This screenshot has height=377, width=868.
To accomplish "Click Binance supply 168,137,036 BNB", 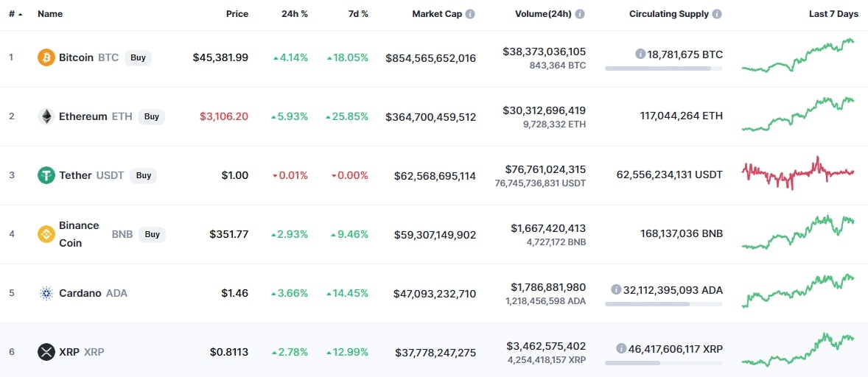I will point(681,234).
